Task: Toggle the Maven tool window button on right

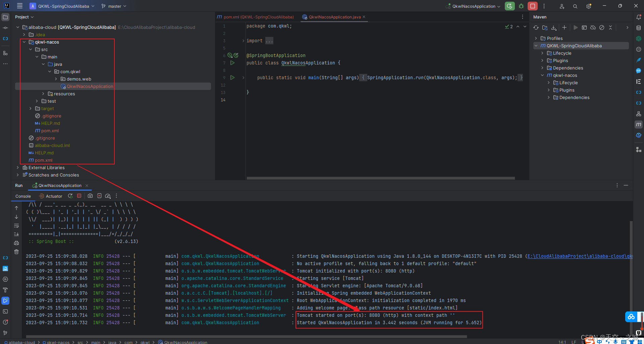Action: [x=639, y=125]
